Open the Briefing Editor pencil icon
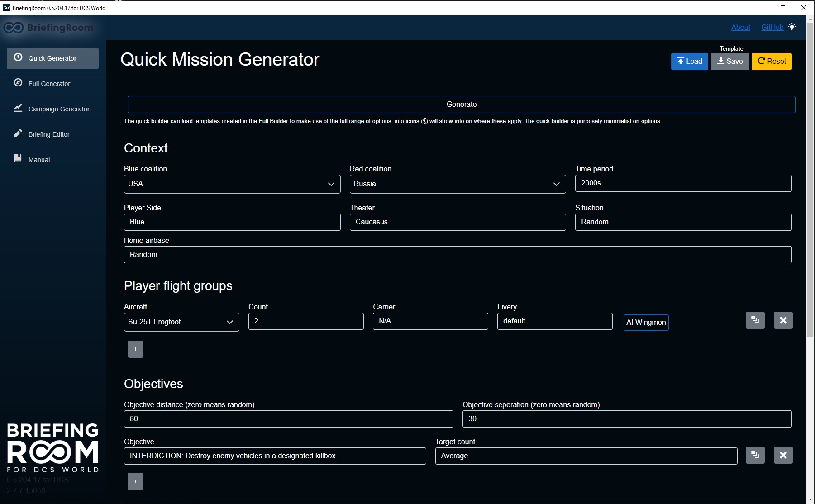 tap(18, 133)
